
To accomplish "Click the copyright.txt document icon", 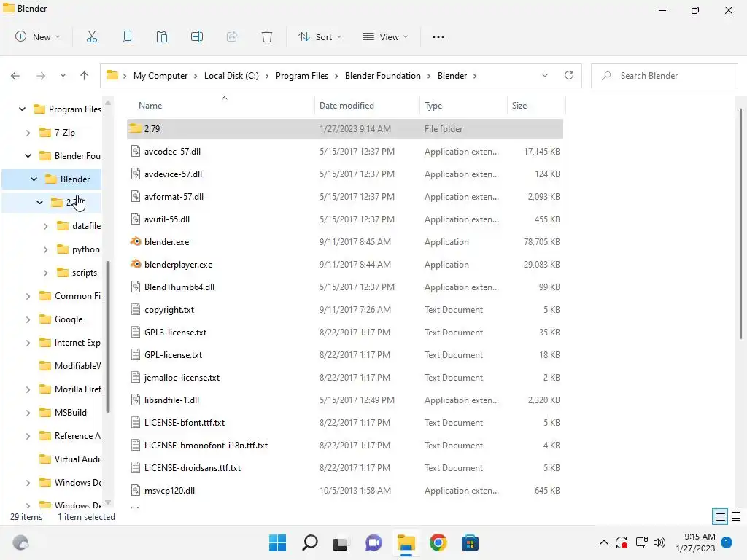I will tap(136, 309).
